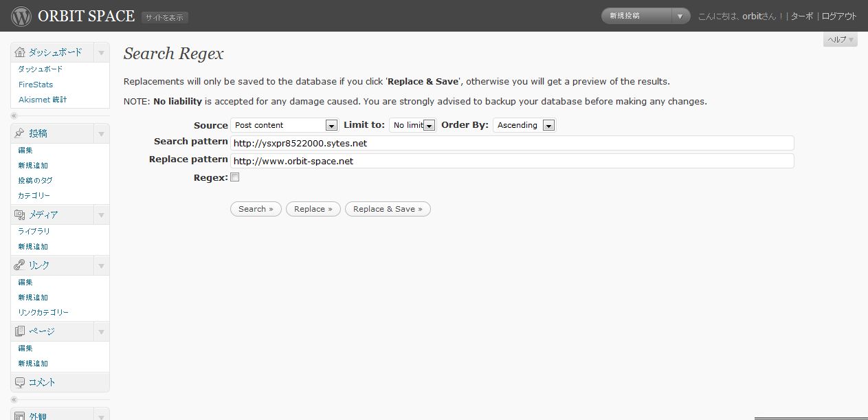
Task: Open the Help tab
Action: [841, 40]
